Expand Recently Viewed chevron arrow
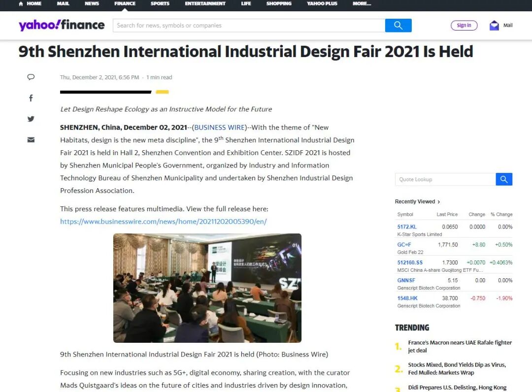532x392 pixels. point(439,202)
